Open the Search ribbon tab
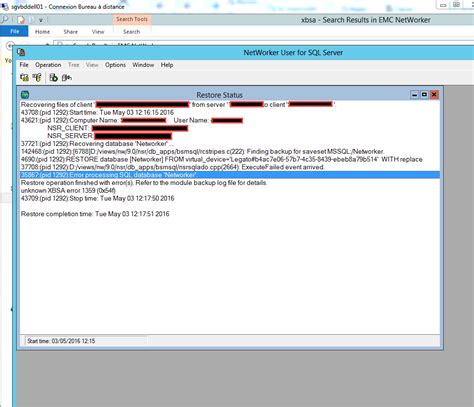 [x=131, y=32]
